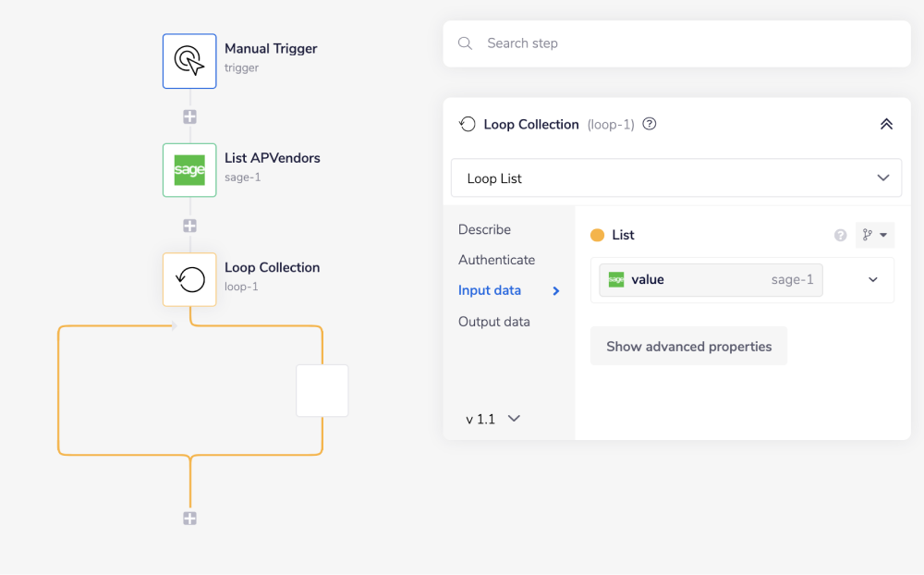Switch to the Describe tab

pos(484,229)
